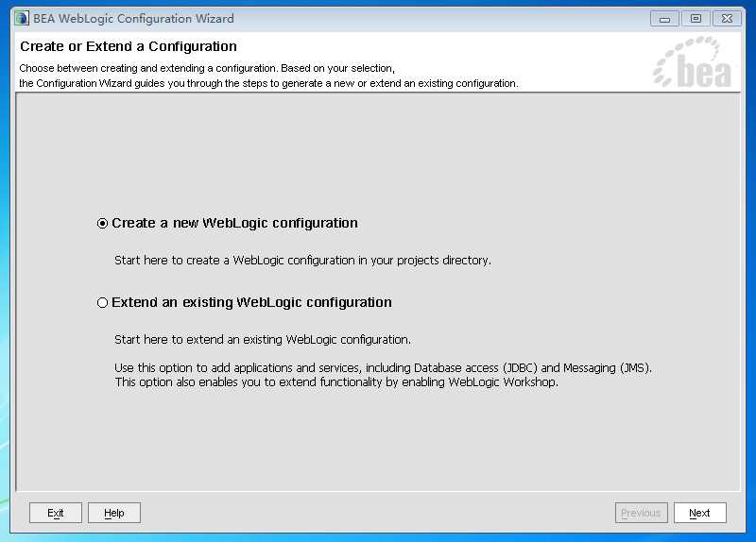Click text 'Start here to extend an existing WebLogic configuration.'
756x542 pixels.
[x=263, y=340]
